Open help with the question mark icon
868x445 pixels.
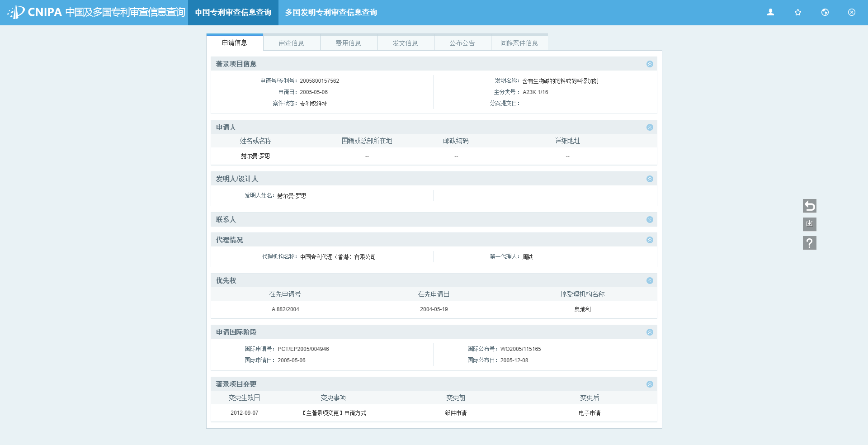coord(809,243)
